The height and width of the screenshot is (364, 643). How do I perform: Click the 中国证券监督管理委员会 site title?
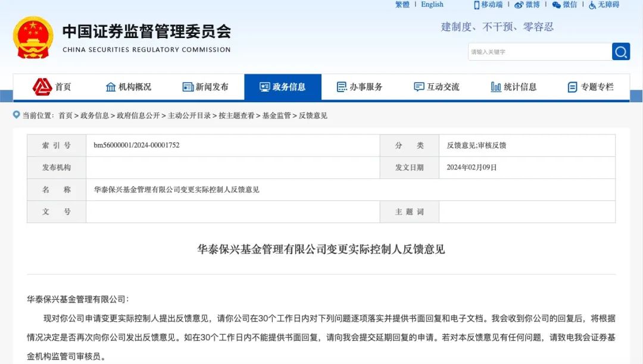coord(147,32)
